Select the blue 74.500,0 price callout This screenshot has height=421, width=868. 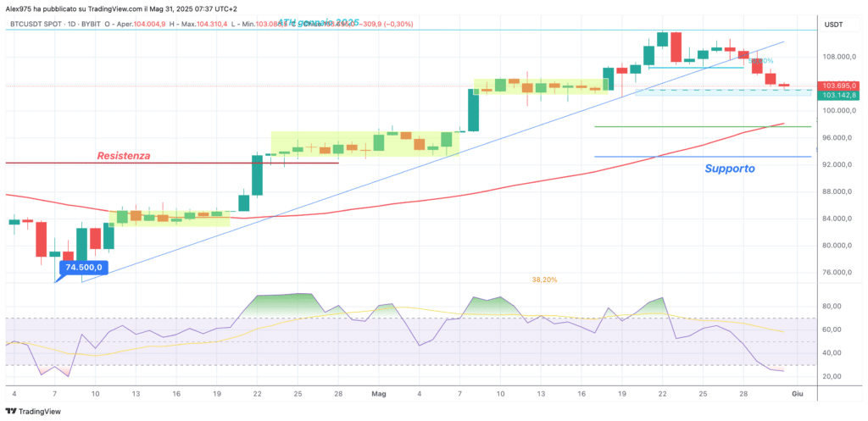84,268
